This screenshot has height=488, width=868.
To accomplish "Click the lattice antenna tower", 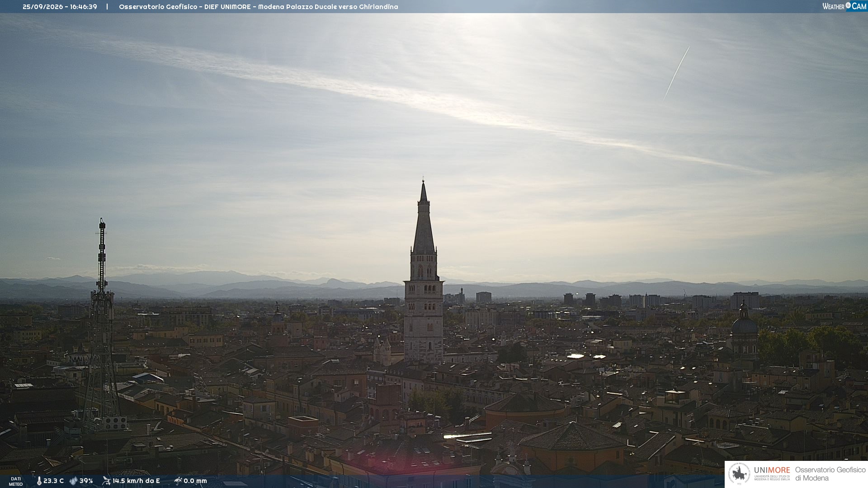I will [x=102, y=325].
